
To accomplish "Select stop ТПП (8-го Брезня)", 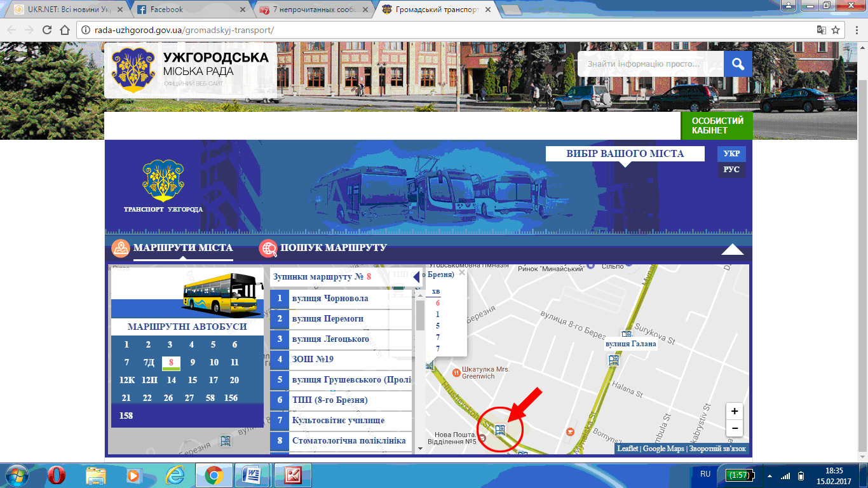I will pos(341,400).
